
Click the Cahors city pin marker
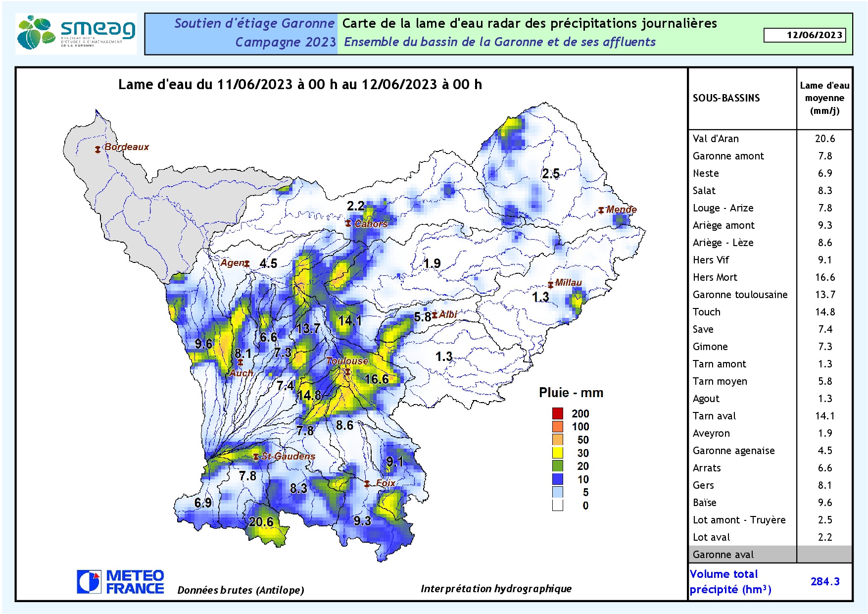click(348, 223)
